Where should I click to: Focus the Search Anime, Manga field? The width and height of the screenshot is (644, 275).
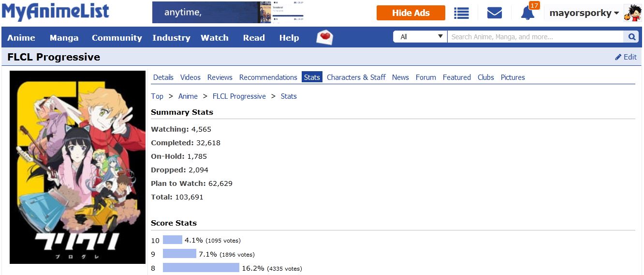[x=536, y=36]
